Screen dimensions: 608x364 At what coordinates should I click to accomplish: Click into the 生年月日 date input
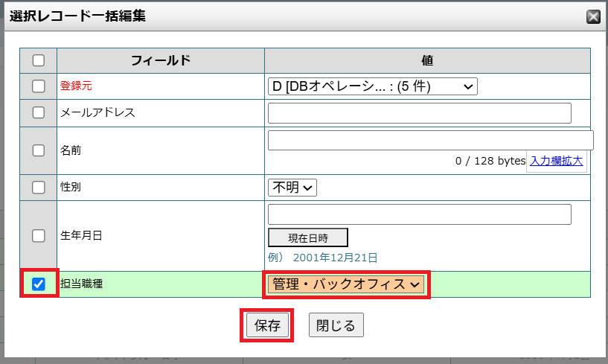pyautogui.click(x=419, y=214)
